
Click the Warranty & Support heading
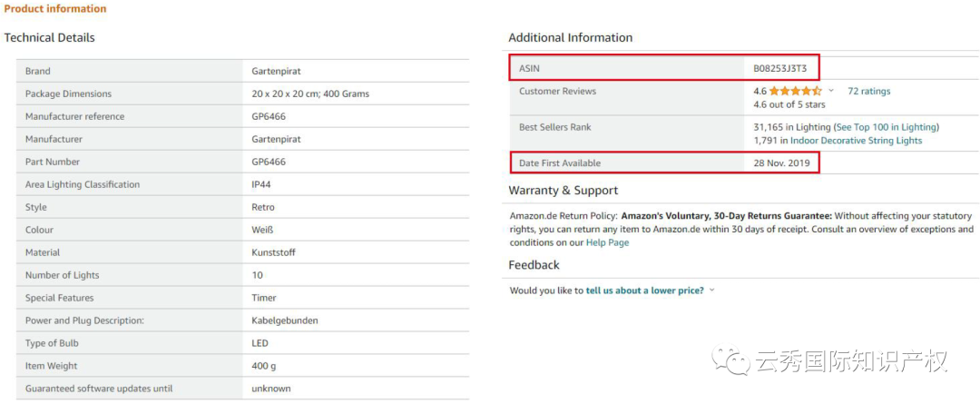point(563,191)
